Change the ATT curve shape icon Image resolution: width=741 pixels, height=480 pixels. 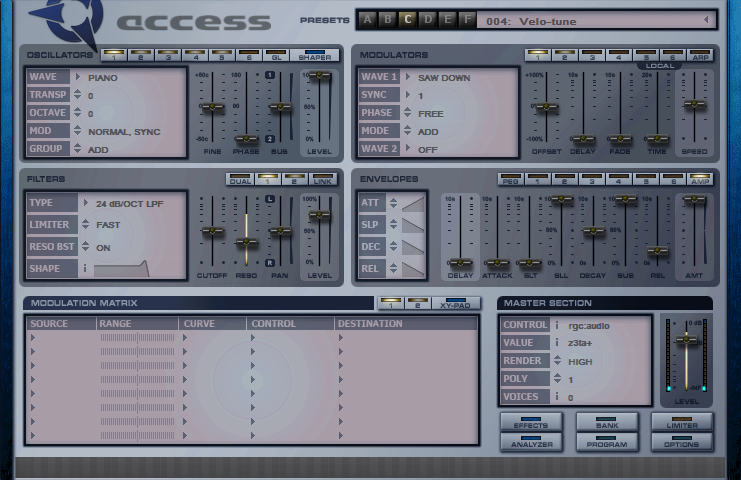coord(413,204)
